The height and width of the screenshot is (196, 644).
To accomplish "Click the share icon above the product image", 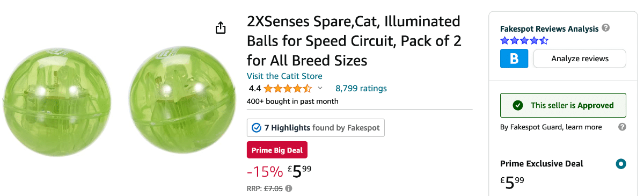I will click(221, 28).
